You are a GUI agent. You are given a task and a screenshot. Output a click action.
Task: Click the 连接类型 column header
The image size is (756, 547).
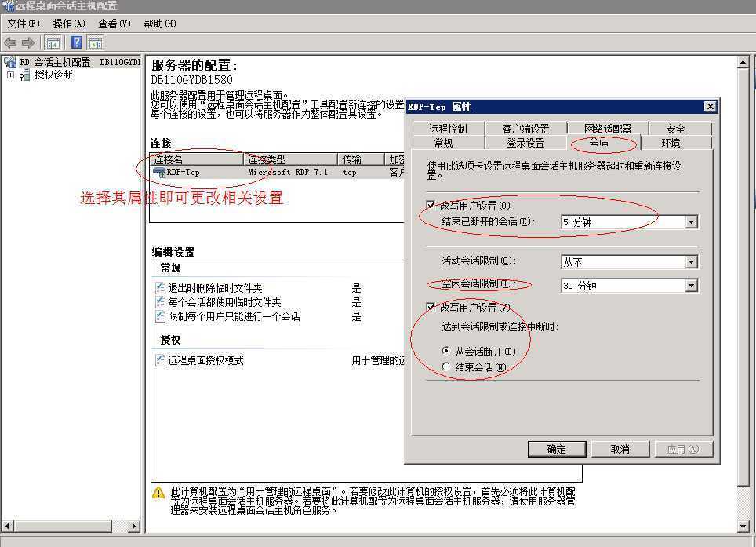(x=290, y=159)
